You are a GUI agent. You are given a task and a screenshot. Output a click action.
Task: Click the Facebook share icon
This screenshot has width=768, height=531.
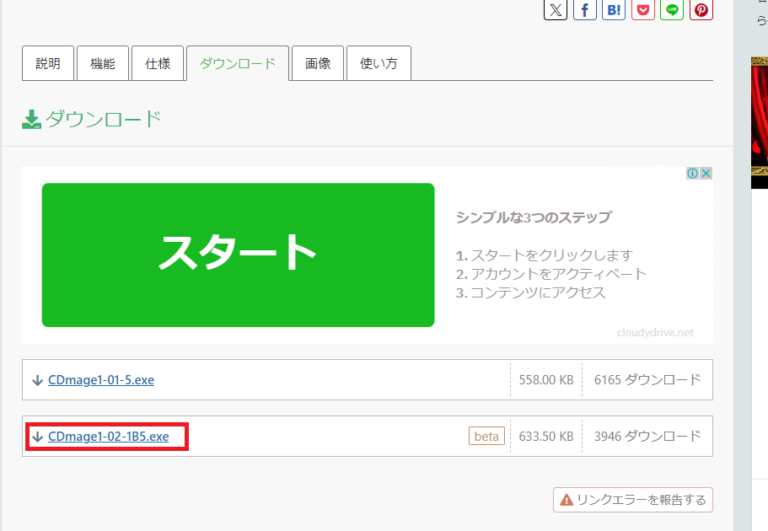585,9
